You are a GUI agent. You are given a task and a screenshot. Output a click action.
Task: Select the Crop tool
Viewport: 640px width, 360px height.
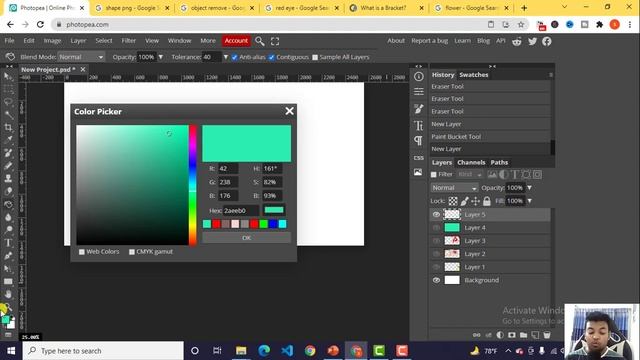pos(8,127)
